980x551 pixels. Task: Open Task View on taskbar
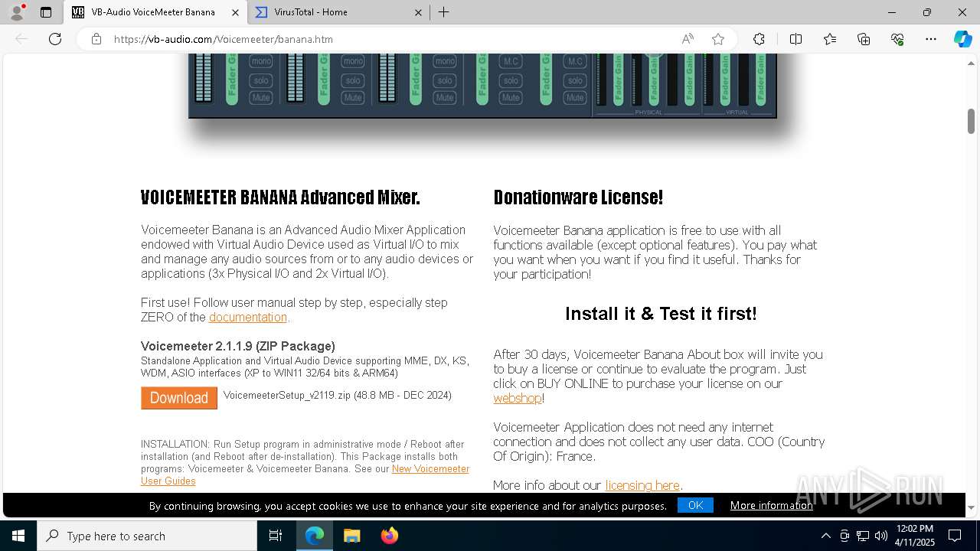276,536
